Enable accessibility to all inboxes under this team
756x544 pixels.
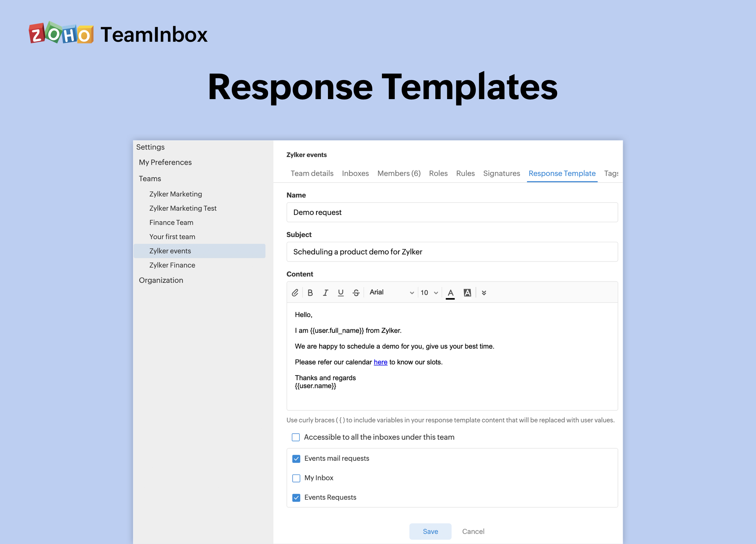tap(295, 437)
